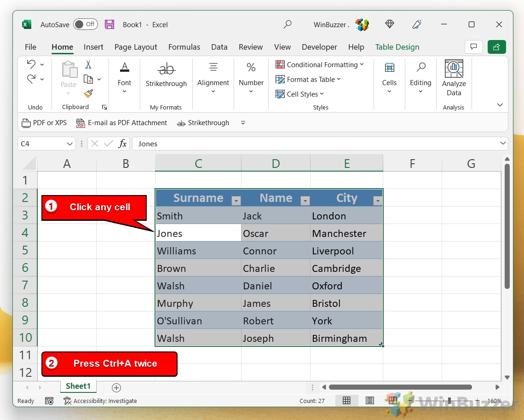Expand the Cells group dropdown
The height and width of the screenshot is (420, 524).
point(389,91)
